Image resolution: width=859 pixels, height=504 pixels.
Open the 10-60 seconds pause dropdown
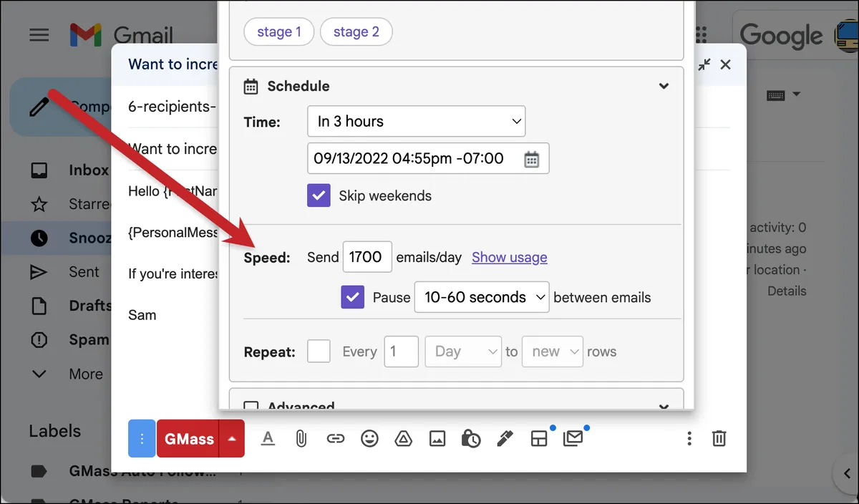[x=482, y=297]
